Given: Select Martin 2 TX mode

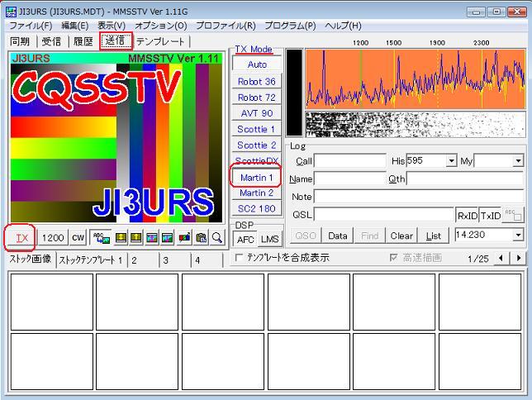Looking at the screenshot, I should coord(257,193).
